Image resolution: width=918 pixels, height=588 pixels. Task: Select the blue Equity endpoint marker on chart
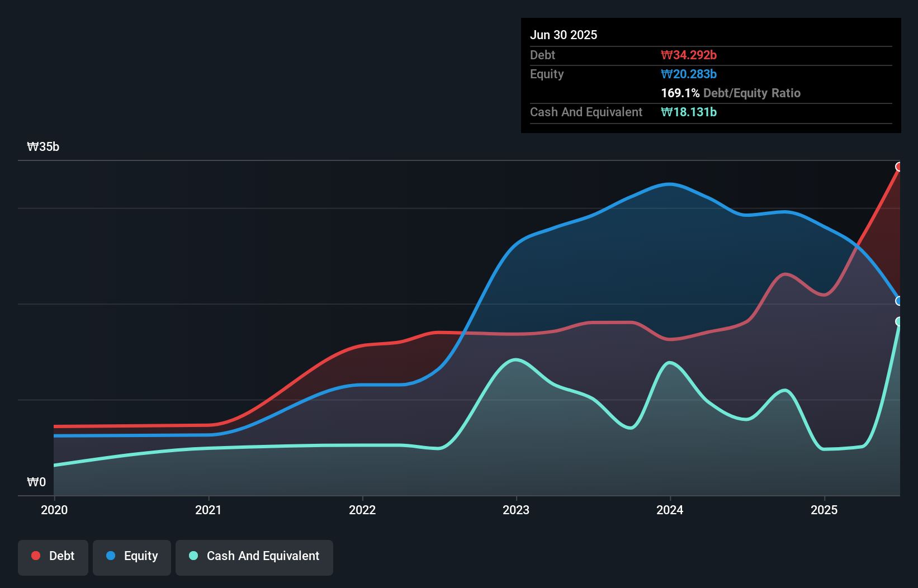click(x=899, y=301)
